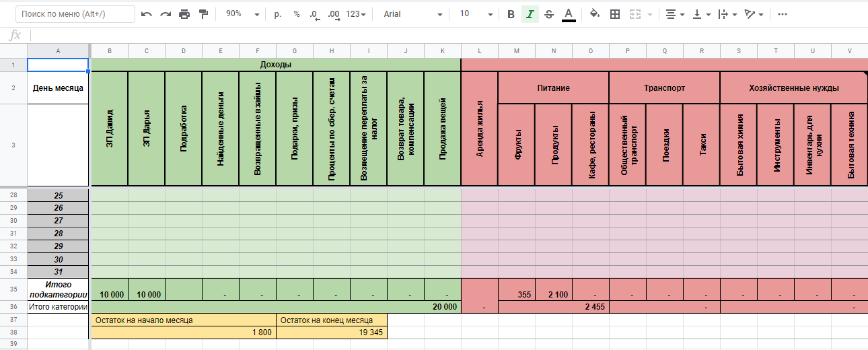
Task: Apply currency format with the р. button
Action: pos(278,14)
